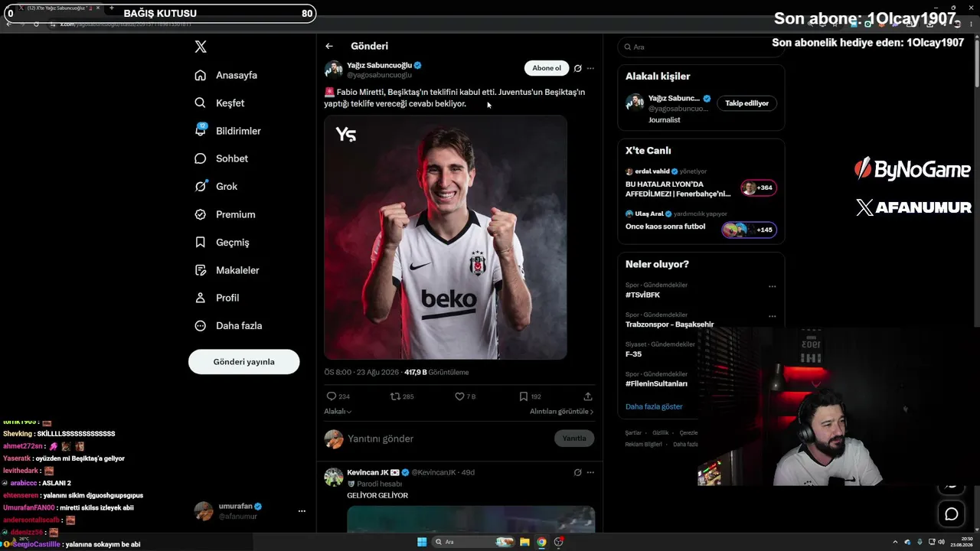Click the Abone ol subscribe button
Viewport: 980px width, 551px height.
click(547, 68)
